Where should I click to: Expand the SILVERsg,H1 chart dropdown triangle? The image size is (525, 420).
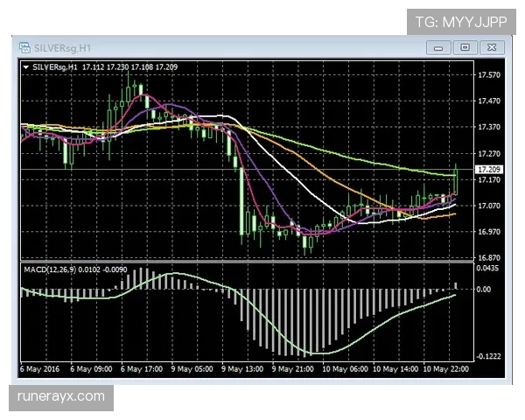point(26,66)
